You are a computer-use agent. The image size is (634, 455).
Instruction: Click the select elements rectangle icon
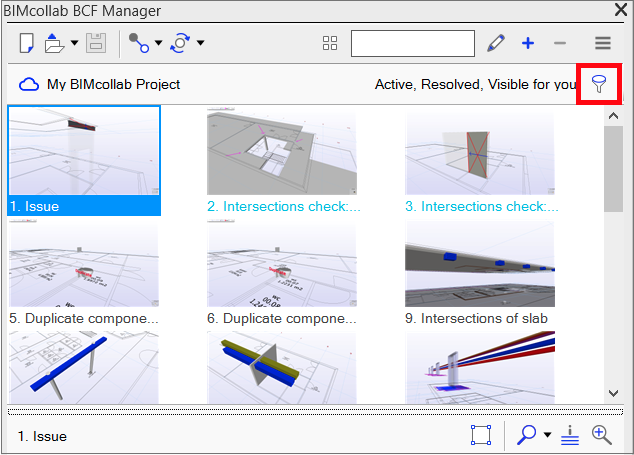click(x=481, y=435)
